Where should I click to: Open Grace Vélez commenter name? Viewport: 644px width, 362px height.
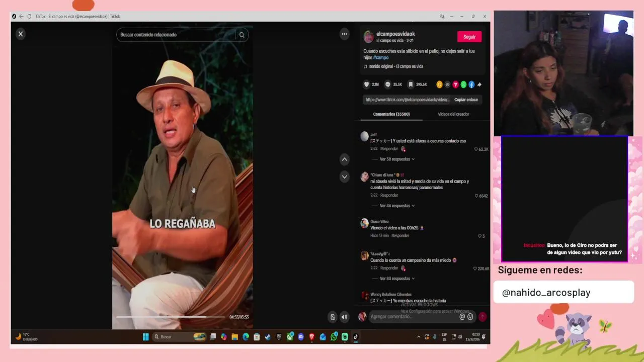pyautogui.click(x=379, y=221)
